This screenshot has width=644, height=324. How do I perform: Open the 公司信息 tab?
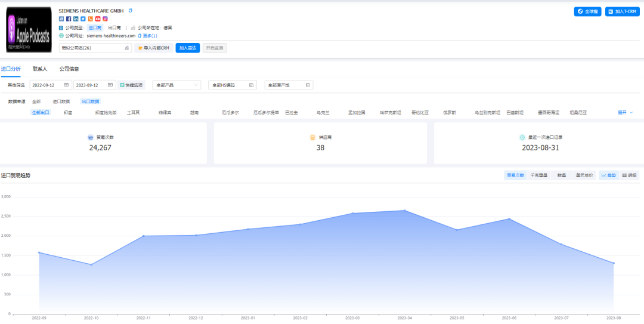pos(69,69)
